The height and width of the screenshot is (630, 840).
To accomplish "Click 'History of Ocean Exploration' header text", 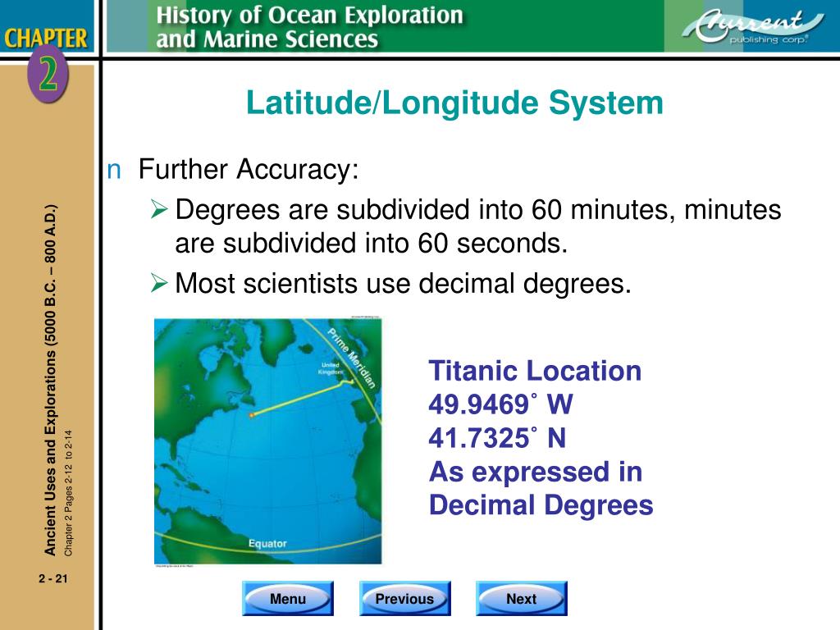I will [x=309, y=15].
